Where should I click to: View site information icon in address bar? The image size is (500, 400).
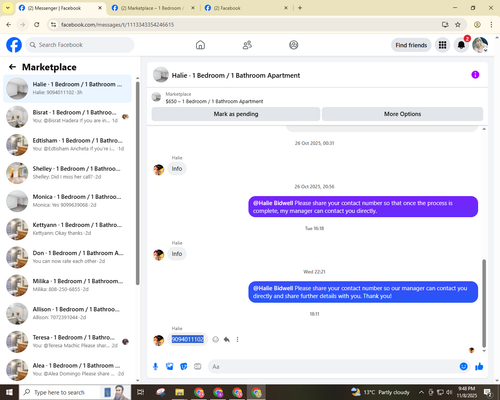click(x=53, y=25)
